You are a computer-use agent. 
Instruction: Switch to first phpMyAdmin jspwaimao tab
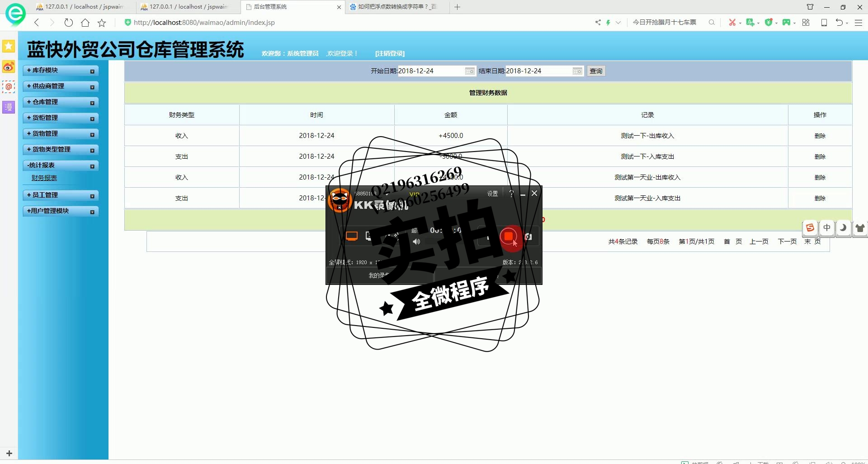84,7
